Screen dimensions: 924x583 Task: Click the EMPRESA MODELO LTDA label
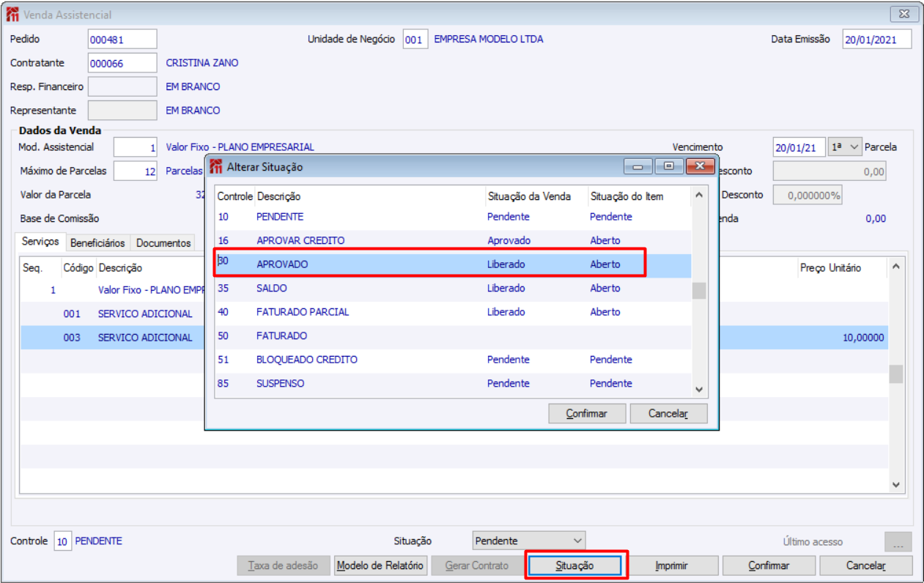489,39
